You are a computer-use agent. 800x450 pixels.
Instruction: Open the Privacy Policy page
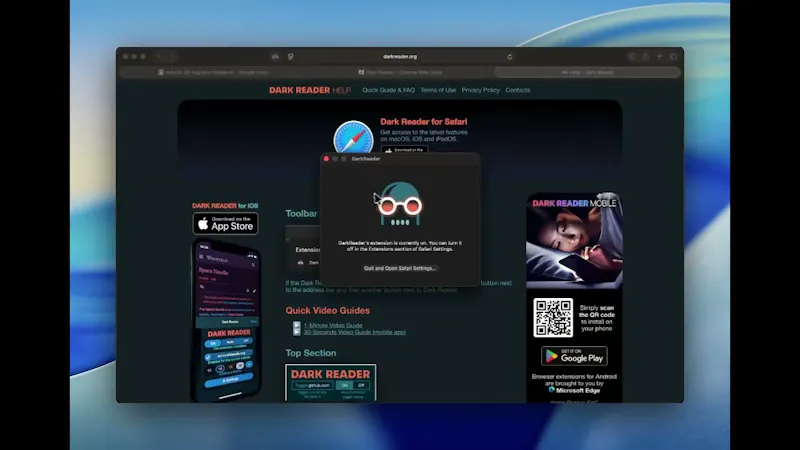click(481, 90)
